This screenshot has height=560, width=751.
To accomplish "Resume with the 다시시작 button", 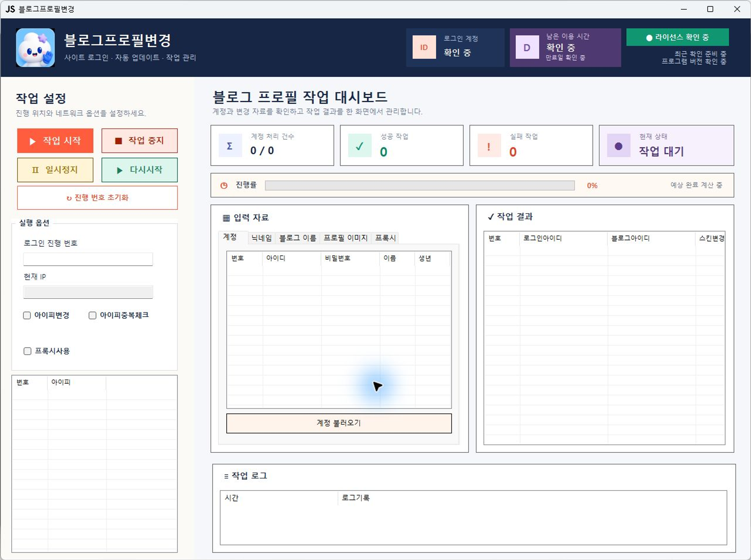I will 139,170.
